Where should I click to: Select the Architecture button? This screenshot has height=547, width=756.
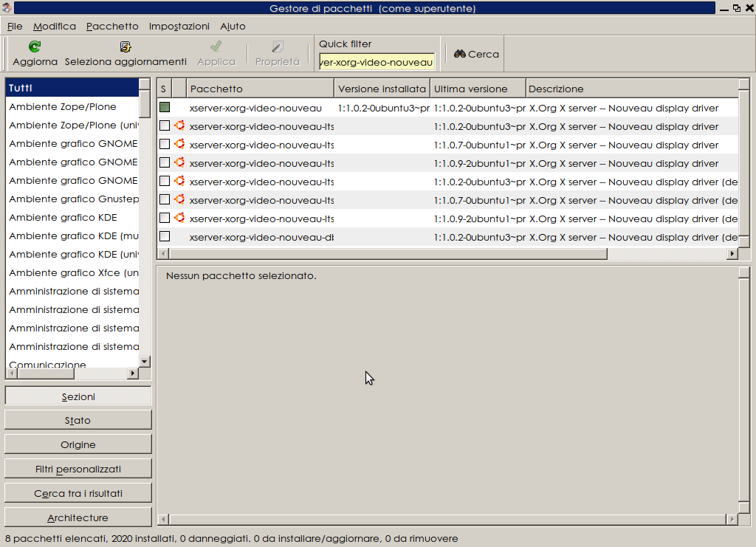click(78, 517)
